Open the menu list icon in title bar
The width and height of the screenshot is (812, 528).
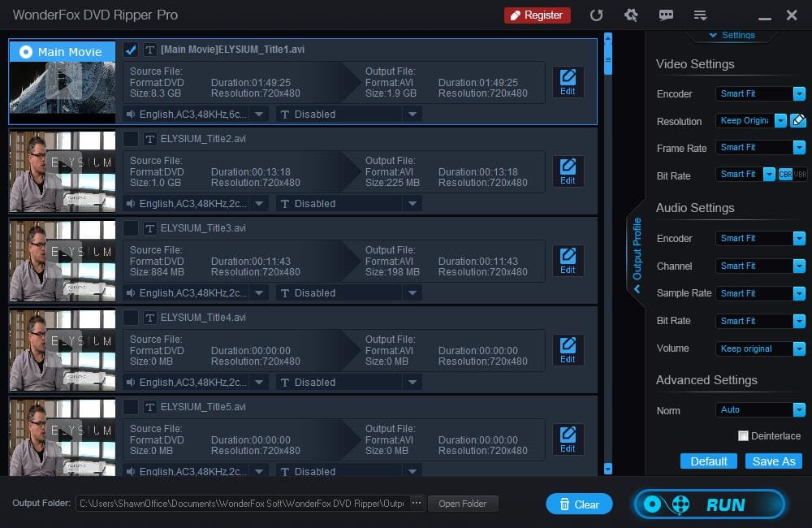[700, 15]
